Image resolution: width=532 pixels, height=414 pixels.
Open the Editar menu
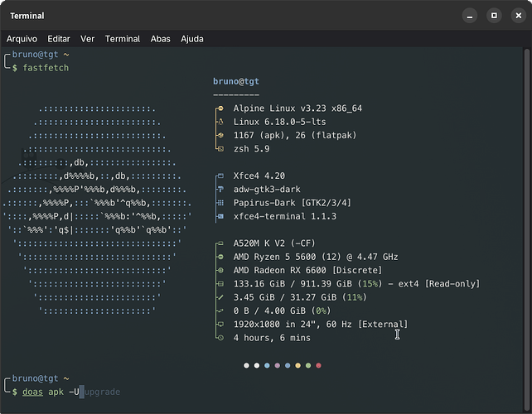tap(59, 39)
